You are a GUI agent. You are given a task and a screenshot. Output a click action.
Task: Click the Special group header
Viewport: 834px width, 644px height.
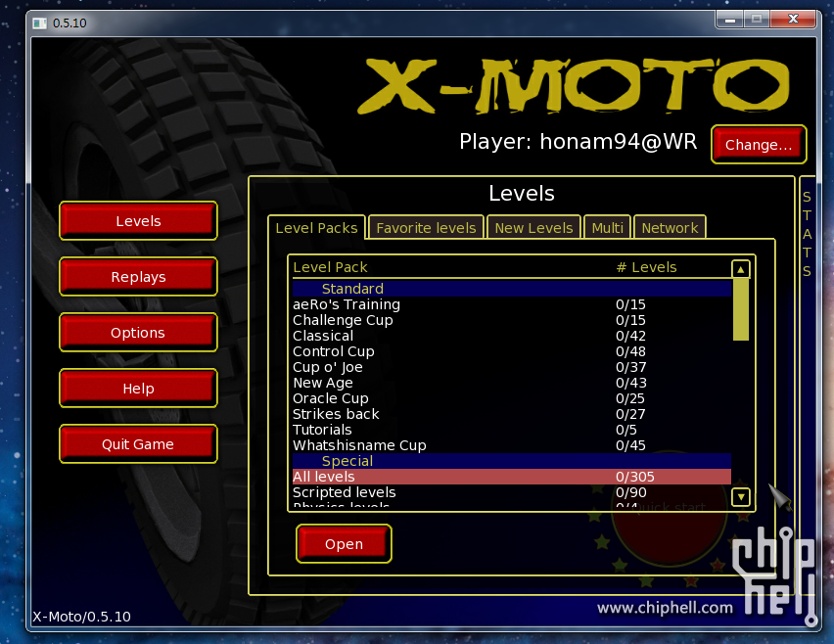click(512, 461)
